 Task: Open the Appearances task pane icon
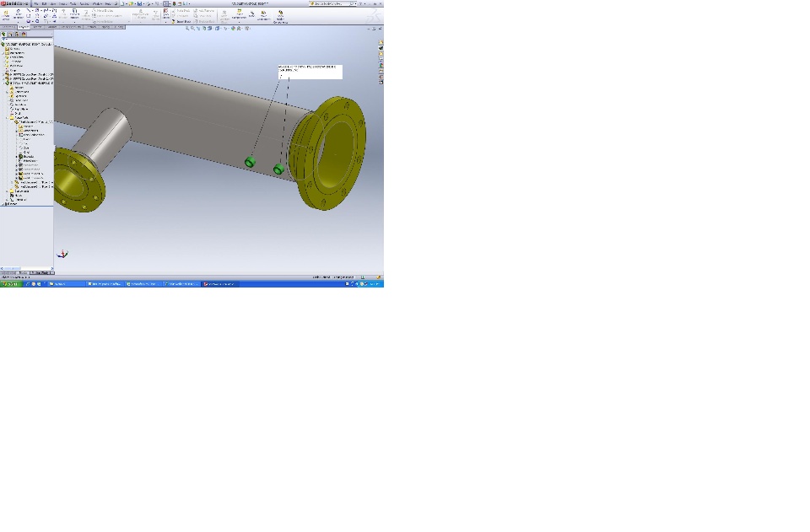(x=381, y=65)
